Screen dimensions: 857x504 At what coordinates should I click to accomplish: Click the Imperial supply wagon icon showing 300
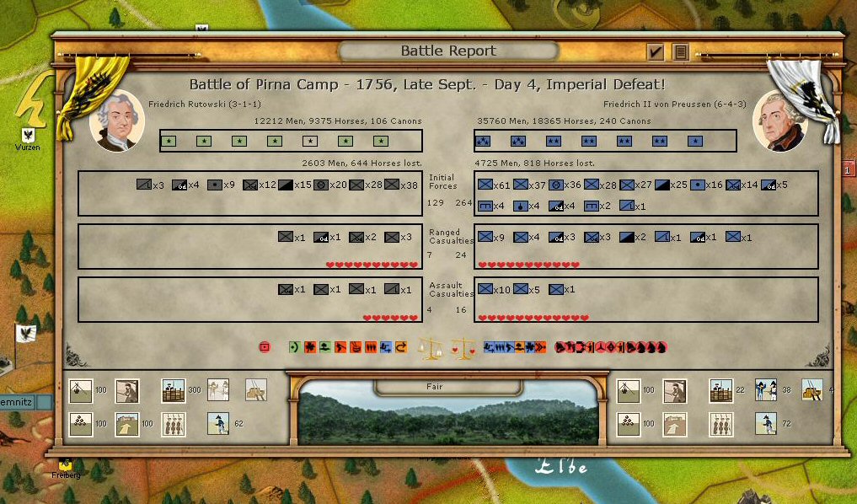tap(174, 390)
